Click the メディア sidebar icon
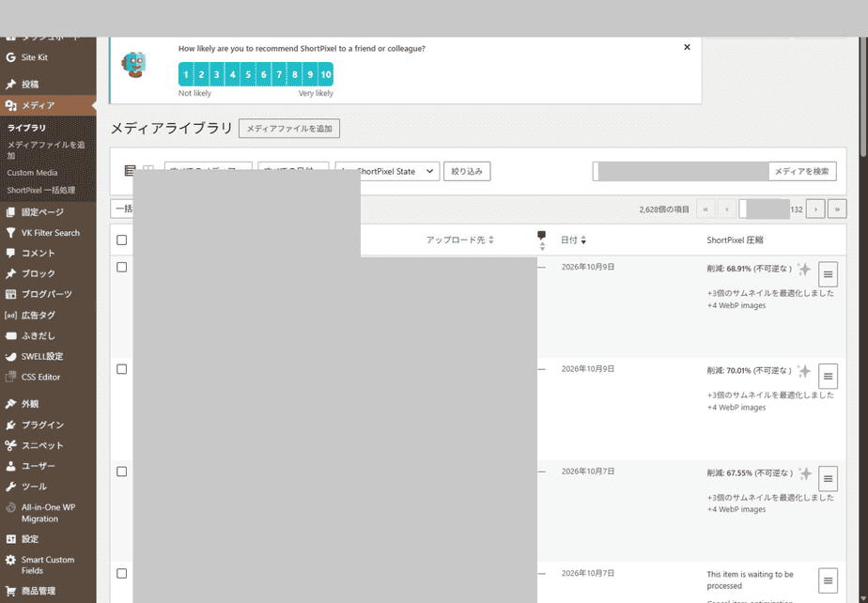 click(10, 105)
